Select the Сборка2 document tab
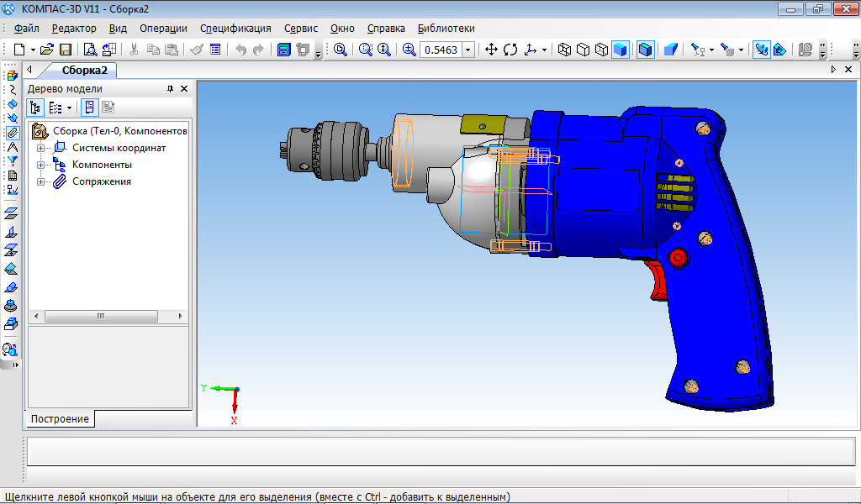This screenshot has width=861, height=504. click(x=84, y=71)
